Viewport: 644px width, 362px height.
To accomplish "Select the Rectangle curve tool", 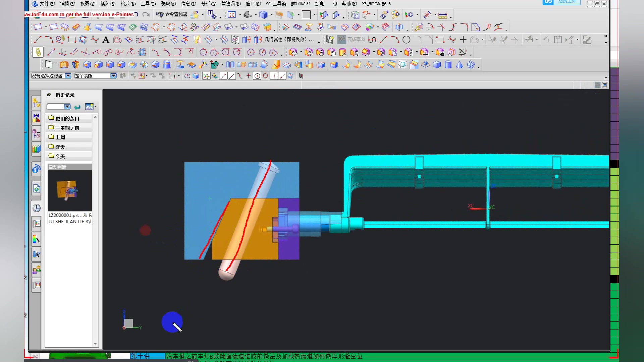I will 71,40.
